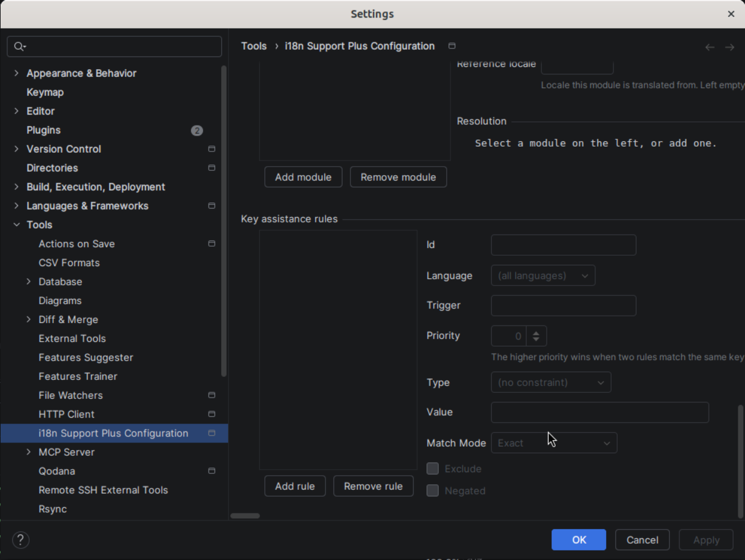Click project icon beside Qodana
The image size is (745, 560).
[212, 471]
